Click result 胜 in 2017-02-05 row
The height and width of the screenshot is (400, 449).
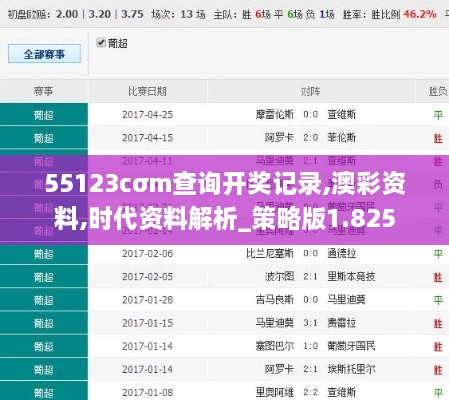coord(438,277)
